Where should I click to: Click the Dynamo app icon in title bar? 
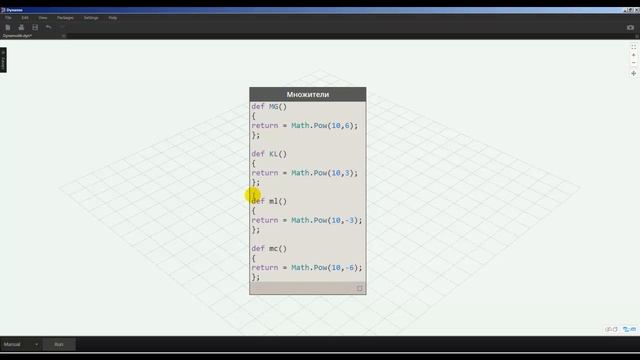[x=3, y=10]
